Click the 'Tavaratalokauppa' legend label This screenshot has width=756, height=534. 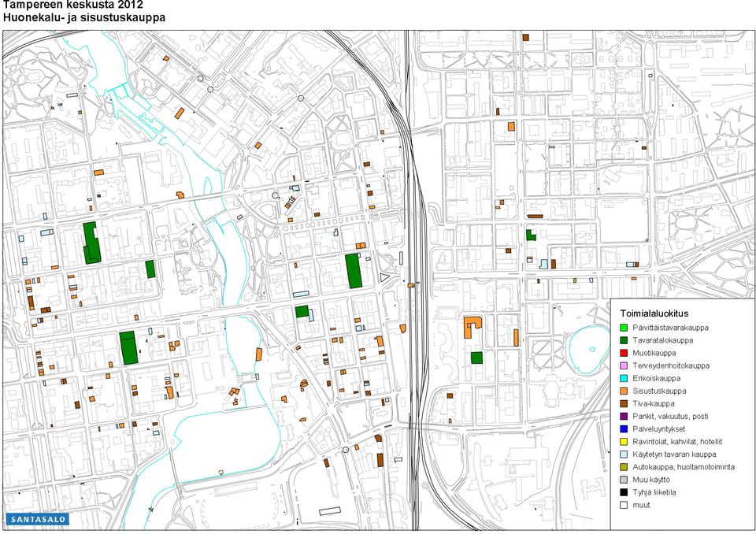[x=663, y=340]
